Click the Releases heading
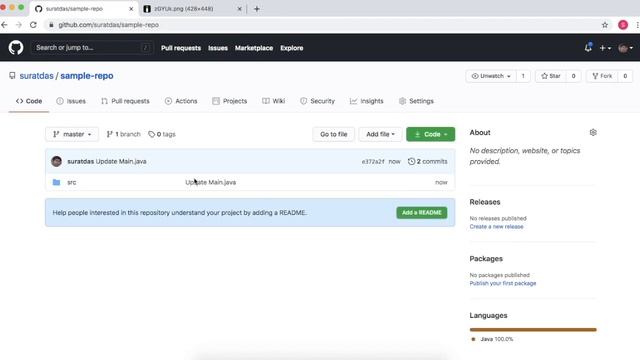The width and height of the screenshot is (640, 360). (x=485, y=202)
